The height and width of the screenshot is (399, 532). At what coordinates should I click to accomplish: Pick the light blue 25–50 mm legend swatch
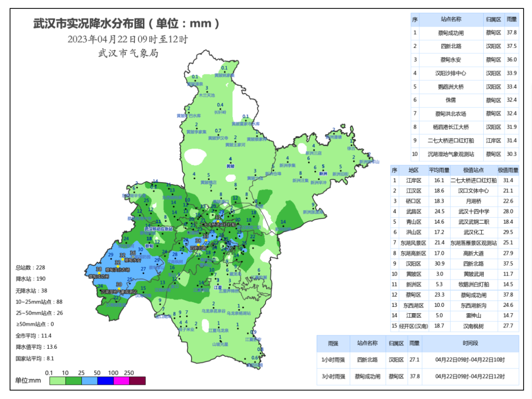[x=89, y=380]
